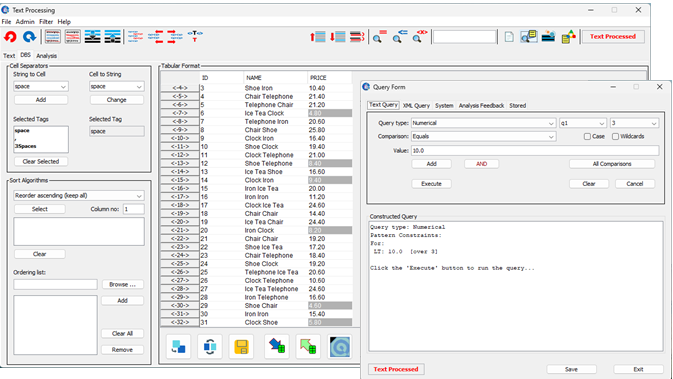Open the Query type dropdown

484,123
